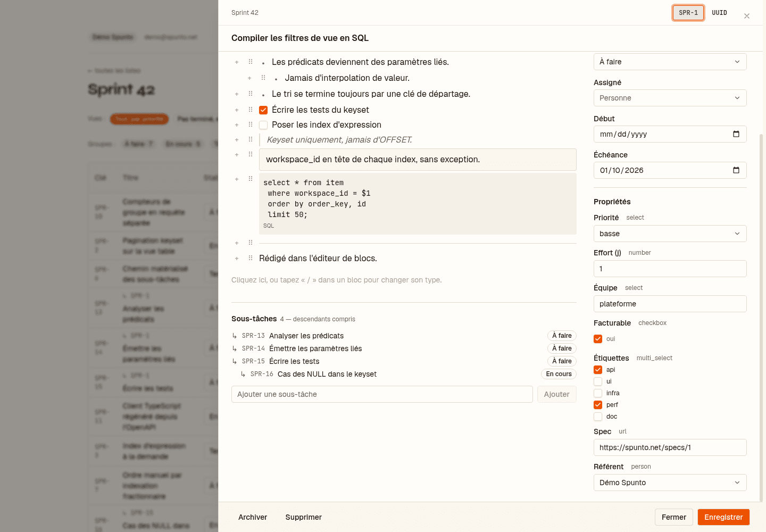Viewport: 766px width, 532px height.
Task: Open the calendar picker for Échéance date
Action: click(736, 170)
